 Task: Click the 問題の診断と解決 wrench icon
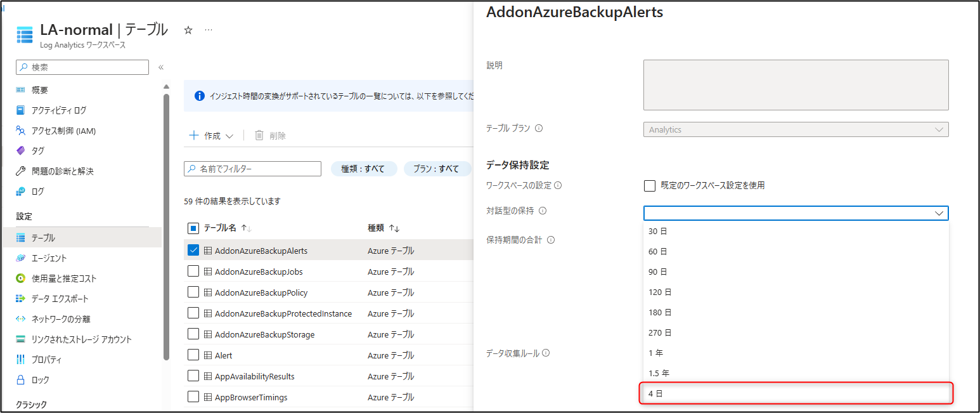21,171
